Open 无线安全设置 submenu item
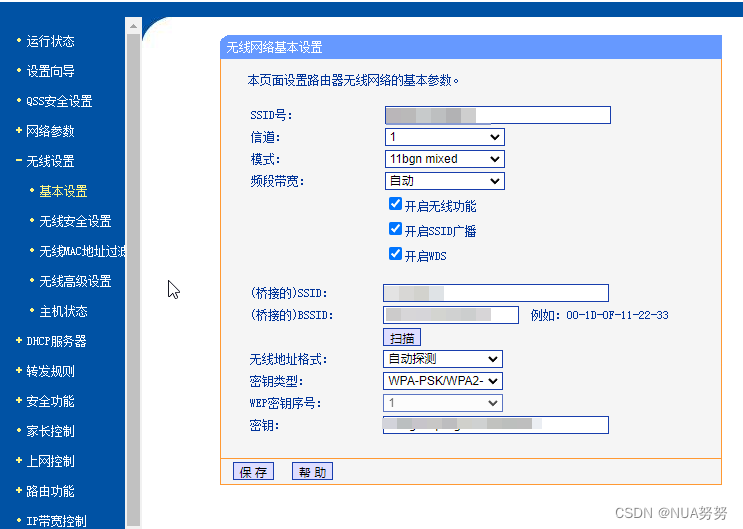Image resolution: width=743 pixels, height=529 pixels. (x=75, y=221)
